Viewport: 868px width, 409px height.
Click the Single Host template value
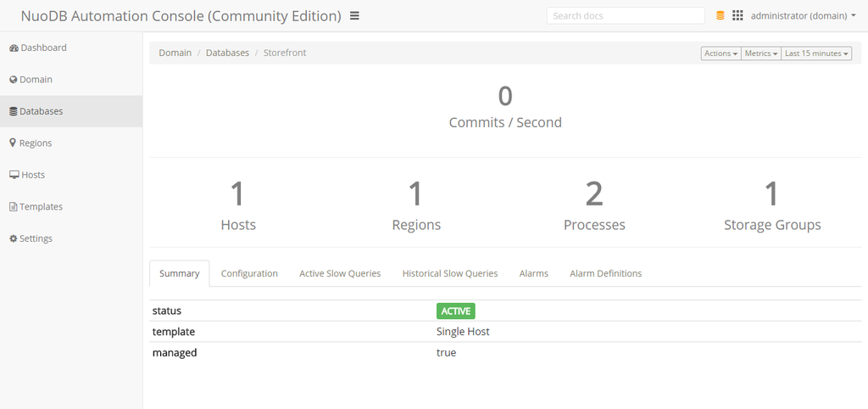(463, 332)
